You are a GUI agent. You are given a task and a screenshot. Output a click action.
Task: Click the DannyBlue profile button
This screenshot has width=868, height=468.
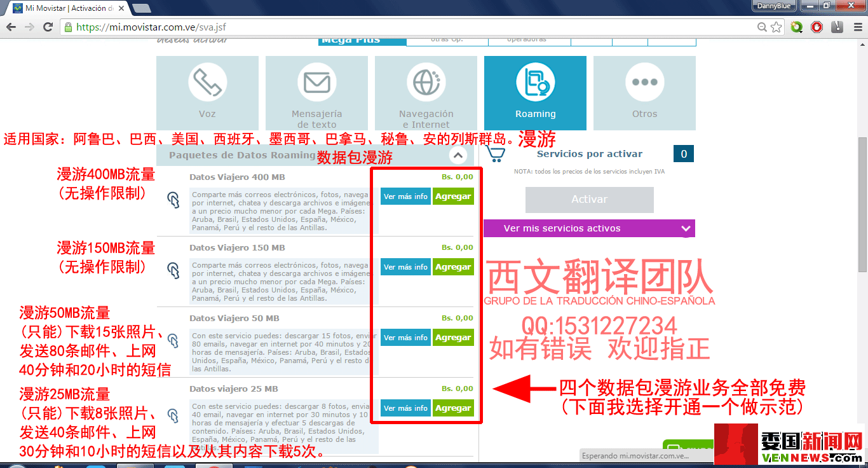[x=775, y=6]
